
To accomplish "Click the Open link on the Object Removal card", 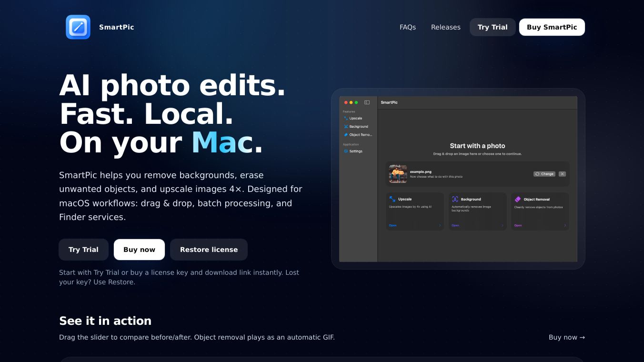I will (x=518, y=225).
